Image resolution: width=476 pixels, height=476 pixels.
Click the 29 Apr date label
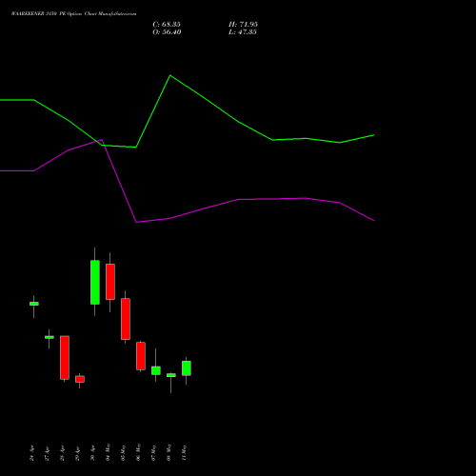(77, 453)
